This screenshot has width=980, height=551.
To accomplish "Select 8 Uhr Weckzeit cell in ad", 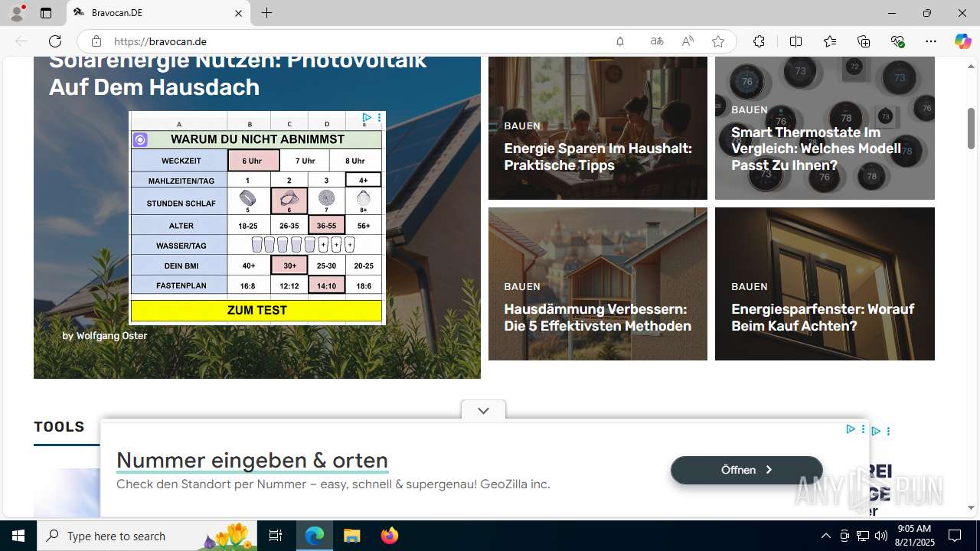I will click(x=355, y=161).
